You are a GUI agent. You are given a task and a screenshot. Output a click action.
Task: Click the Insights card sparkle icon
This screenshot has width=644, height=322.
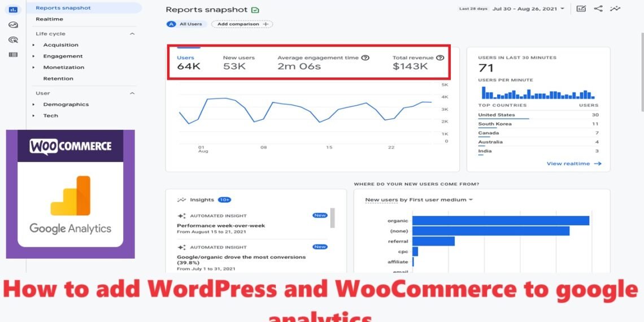pos(181,200)
